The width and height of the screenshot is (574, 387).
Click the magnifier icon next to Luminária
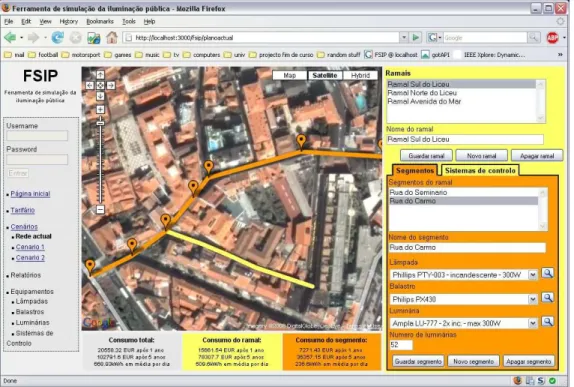pos(547,322)
